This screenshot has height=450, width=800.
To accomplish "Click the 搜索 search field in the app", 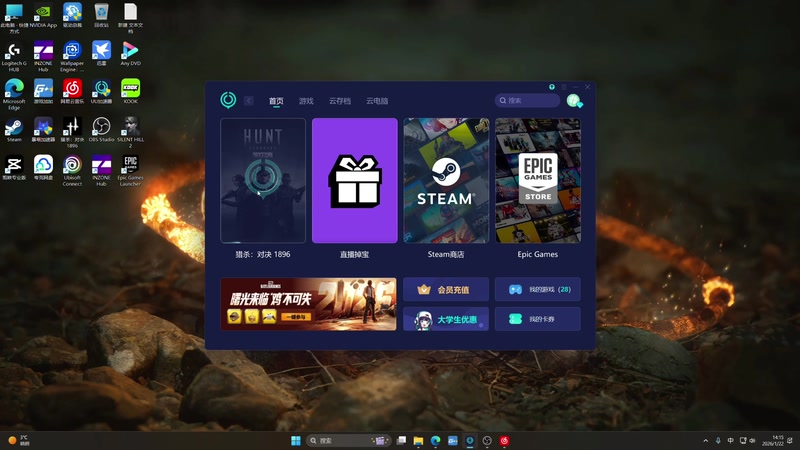I will 527,101.
